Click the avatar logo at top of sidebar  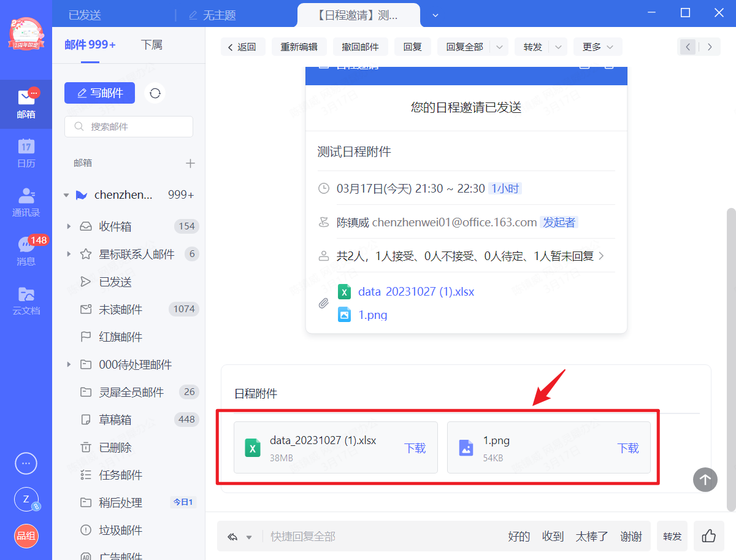pos(26,34)
